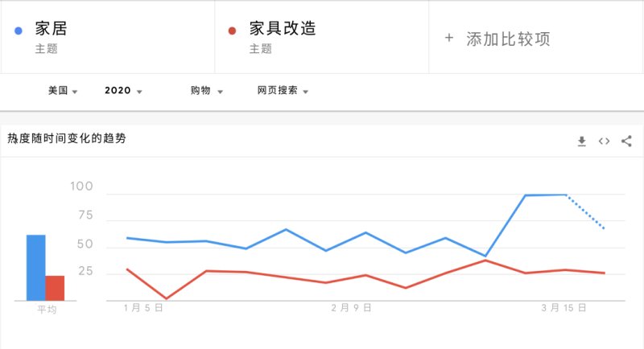Click the blue dot beside 家居

pos(19,31)
